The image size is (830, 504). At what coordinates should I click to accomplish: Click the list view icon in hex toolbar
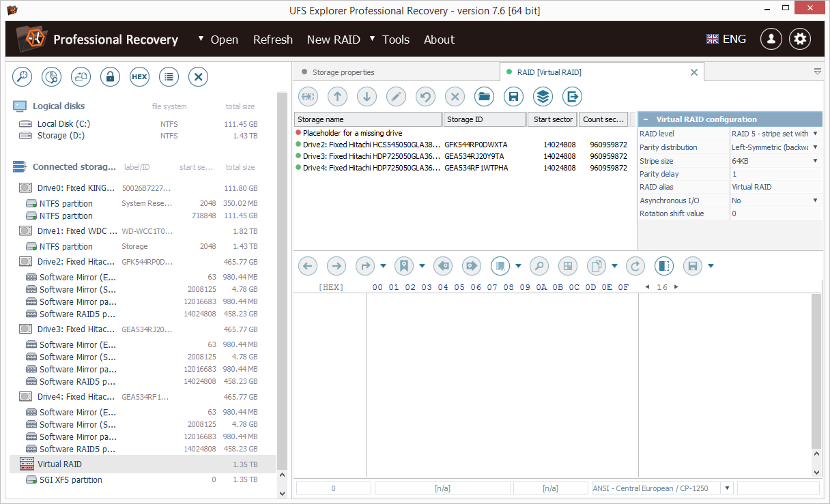tap(500, 266)
